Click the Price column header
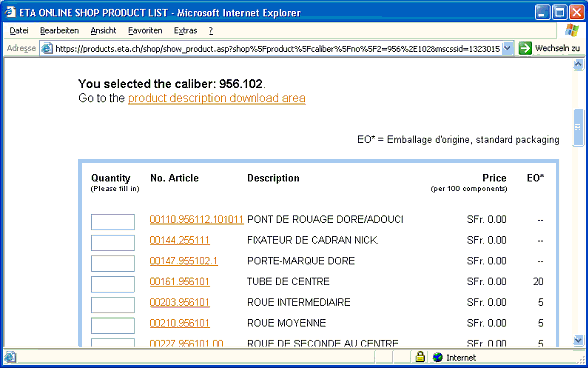 pyautogui.click(x=494, y=178)
